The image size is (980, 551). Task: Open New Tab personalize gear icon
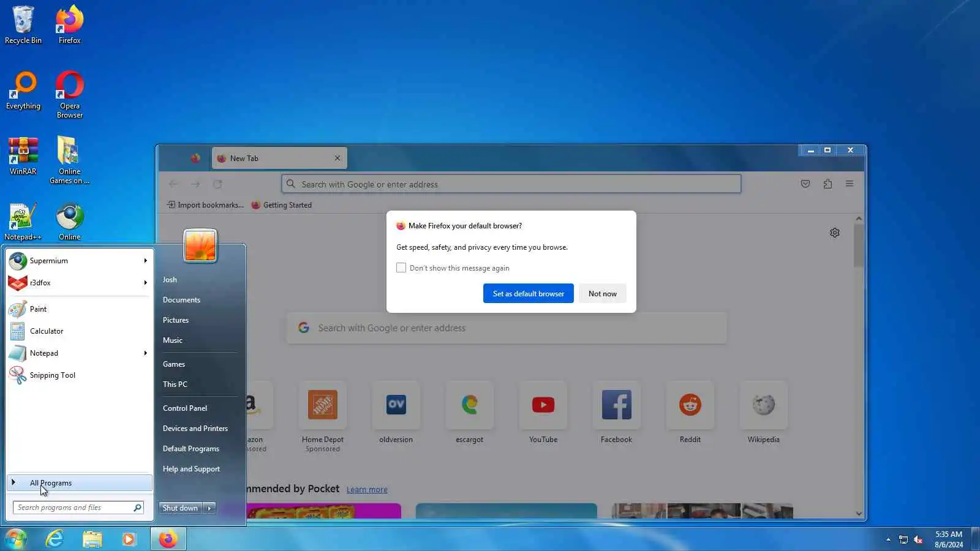835,233
